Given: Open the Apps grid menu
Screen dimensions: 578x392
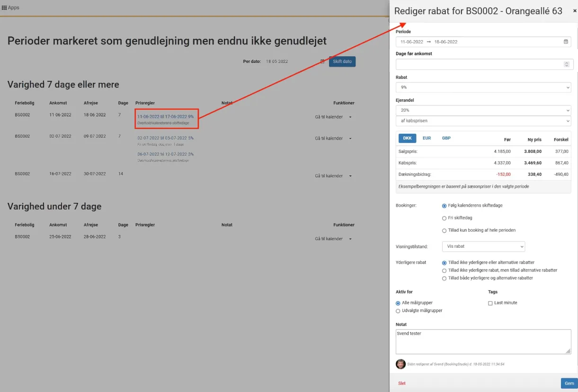Looking at the screenshot, I should tap(10, 8).
